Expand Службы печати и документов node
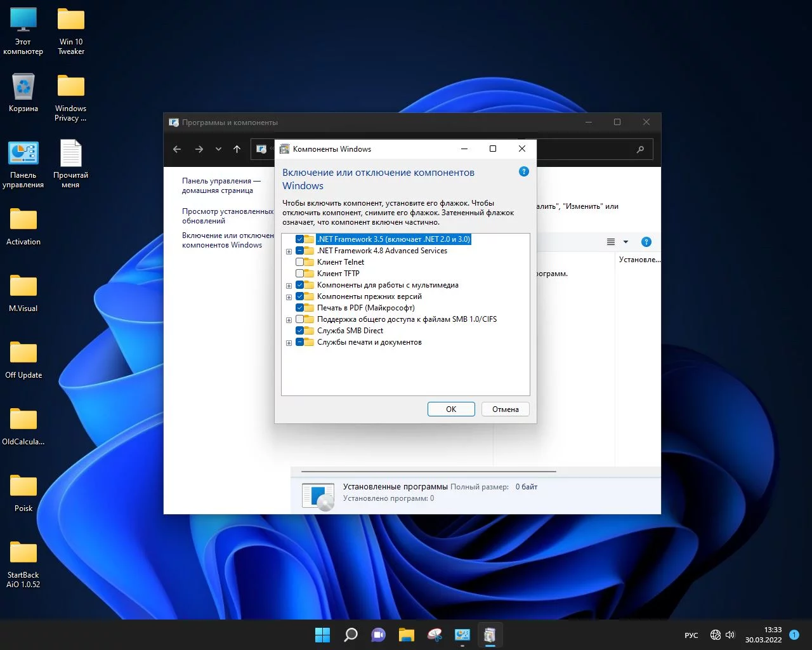This screenshot has height=650, width=812. (x=289, y=343)
